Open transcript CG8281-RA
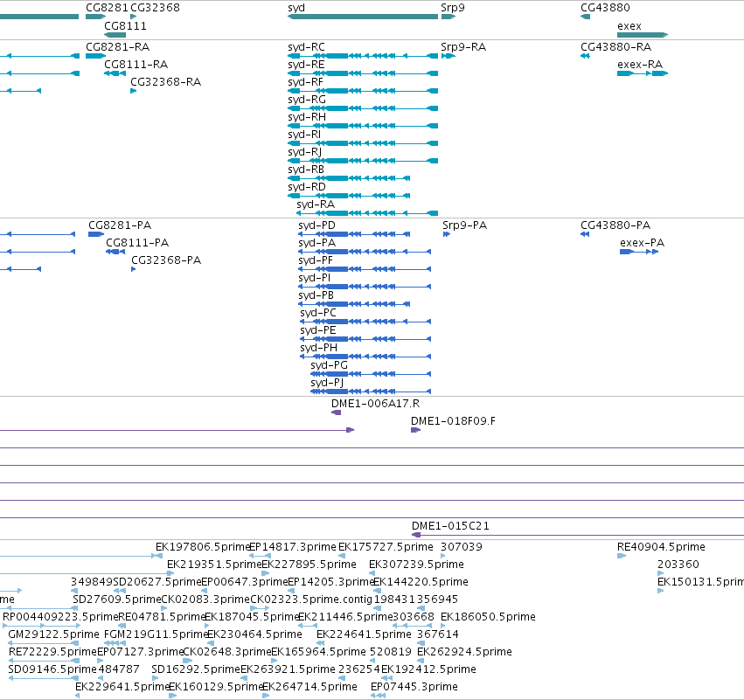Viewport: 744px width, 700px height. (x=117, y=47)
